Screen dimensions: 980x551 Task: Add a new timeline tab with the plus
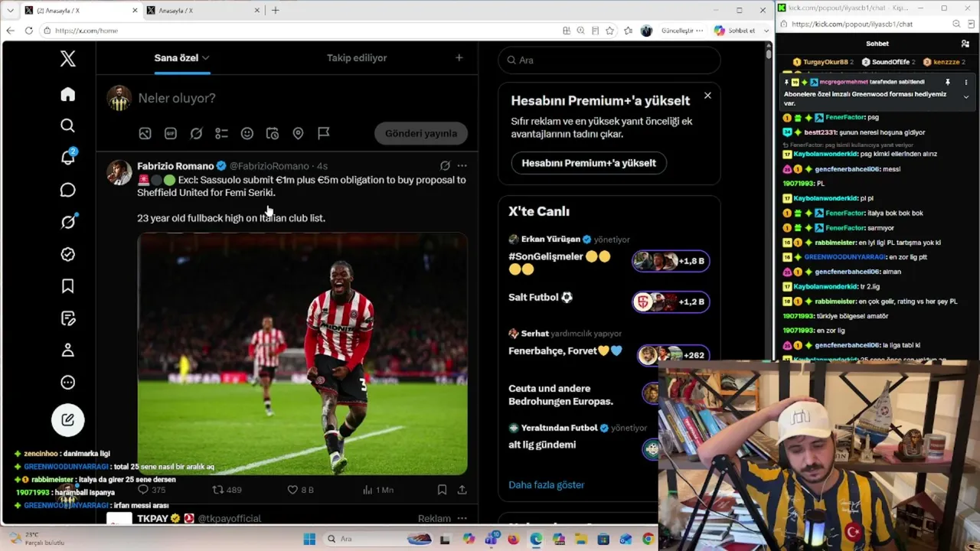tap(459, 58)
